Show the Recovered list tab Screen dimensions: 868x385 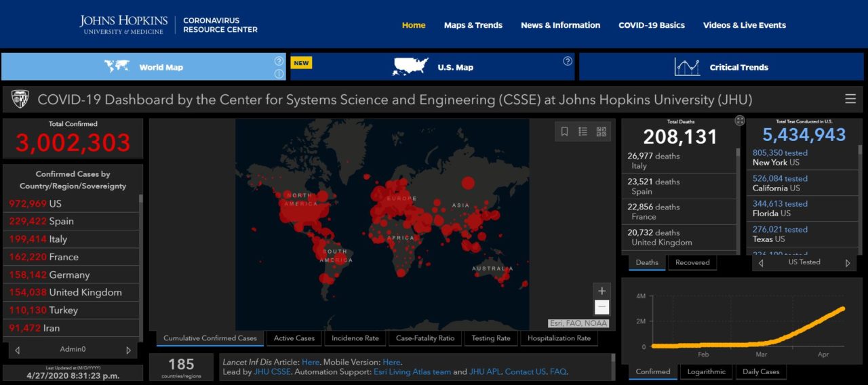pos(692,262)
